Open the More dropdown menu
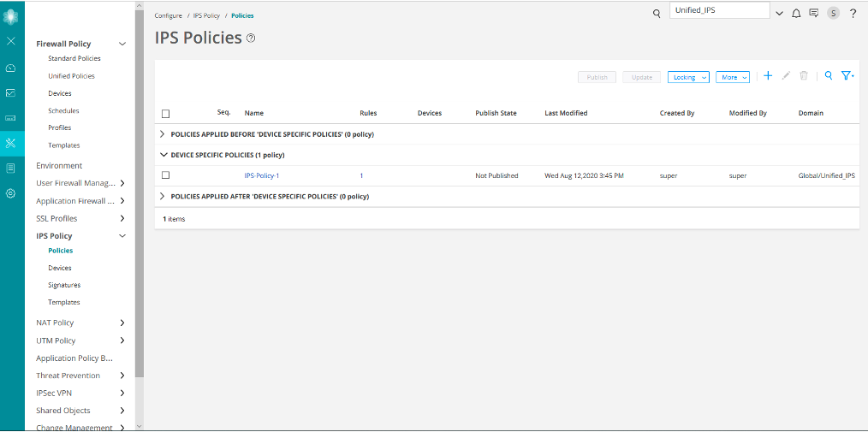This screenshot has width=868, height=438. pyautogui.click(x=733, y=77)
